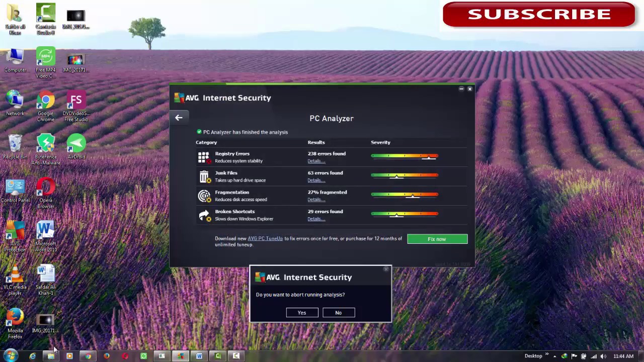Go back with the PC Analyzer arrow

click(179, 118)
